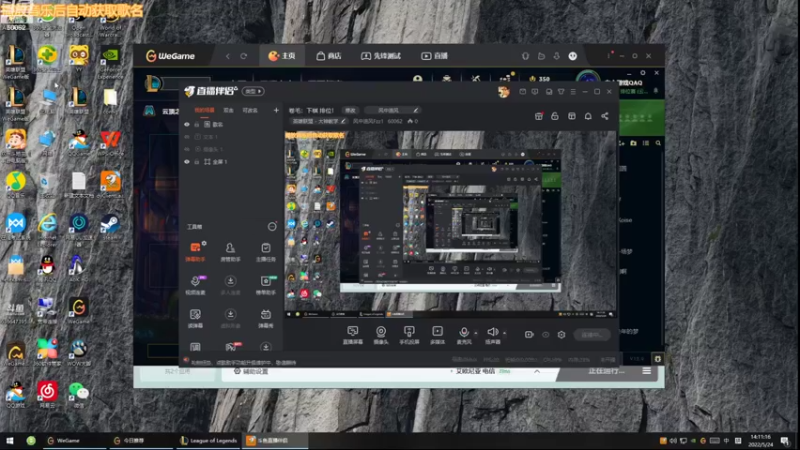Viewport: 800px width, 450px height.
Task: Open 视频连麦 tool
Action: tap(195, 285)
